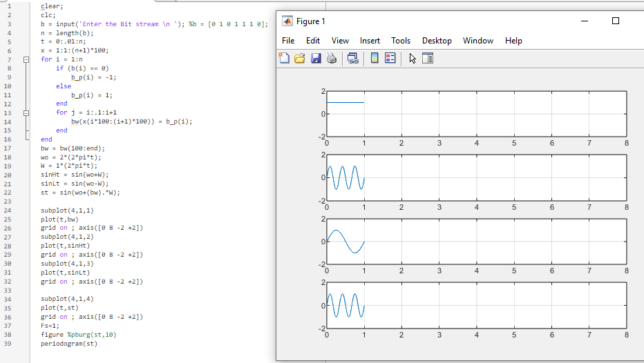
Task: Click the New Figure toolbar icon
Action: click(x=284, y=59)
